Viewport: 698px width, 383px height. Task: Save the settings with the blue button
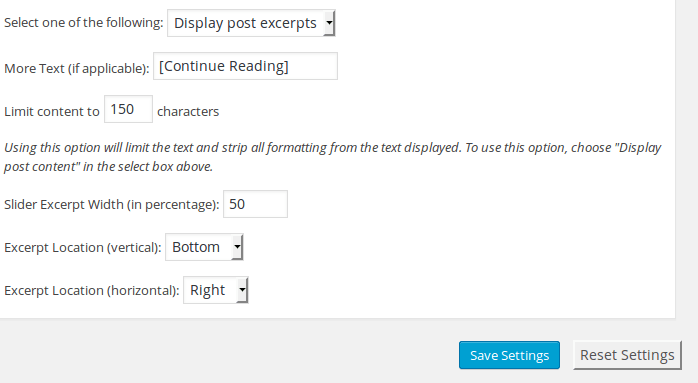pyautogui.click(x=509, y=355)
